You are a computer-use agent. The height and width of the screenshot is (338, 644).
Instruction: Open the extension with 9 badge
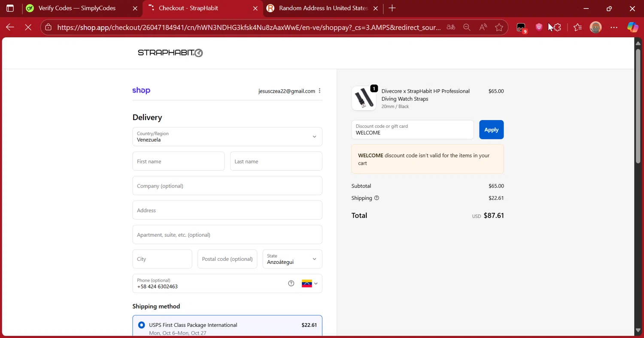(x=521, y=28)
